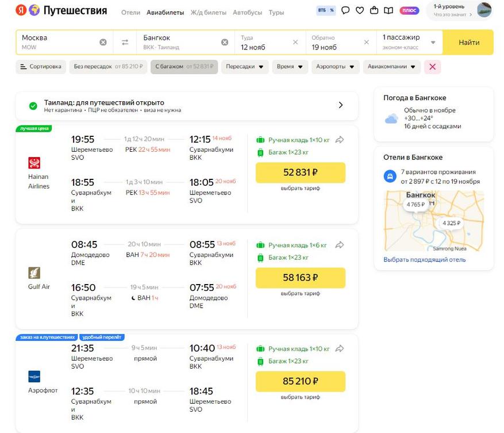
Task: Open the Обратно return date field
Action: 341,42
